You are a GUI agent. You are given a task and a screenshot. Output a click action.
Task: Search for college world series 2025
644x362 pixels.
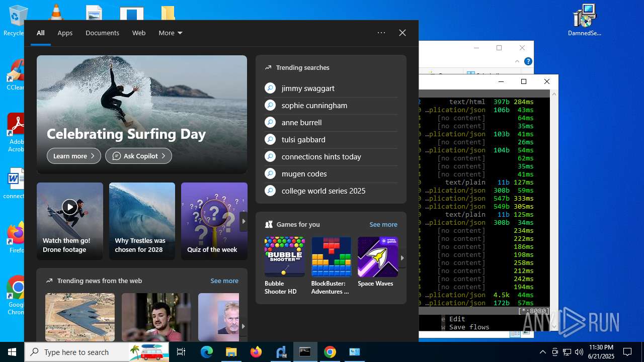pyautogui.click(x=331, y=191)
